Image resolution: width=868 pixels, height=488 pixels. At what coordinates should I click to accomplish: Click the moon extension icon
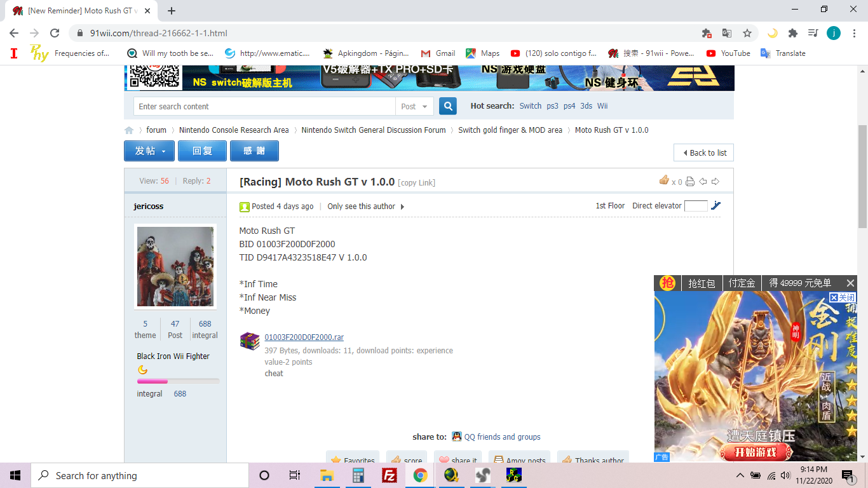coord(773,33)
